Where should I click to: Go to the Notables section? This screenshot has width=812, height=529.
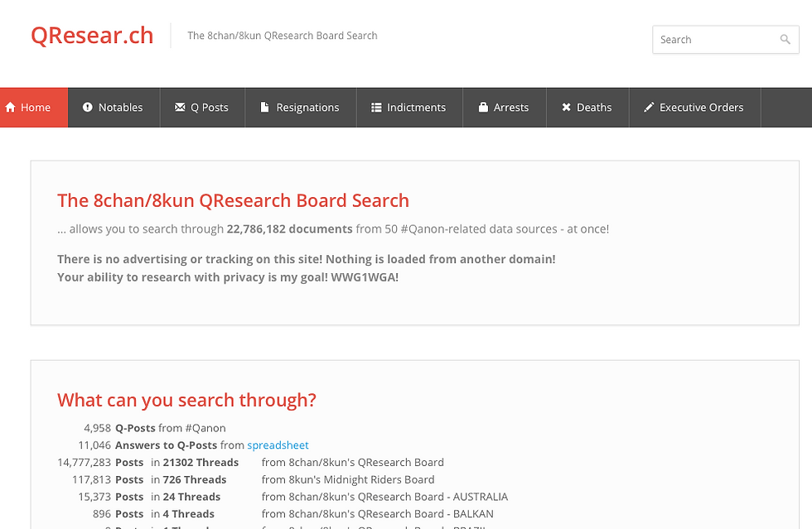114,107
